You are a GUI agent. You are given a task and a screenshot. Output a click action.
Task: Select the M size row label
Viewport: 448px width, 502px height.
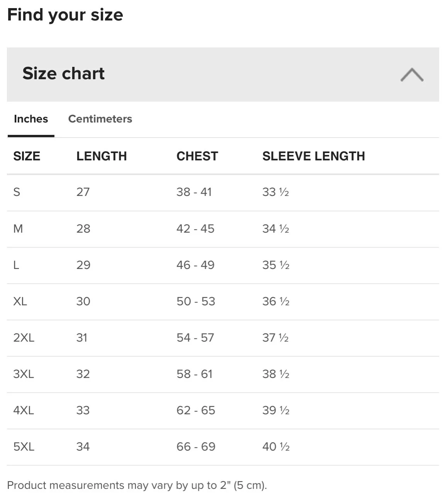point(18,229)
